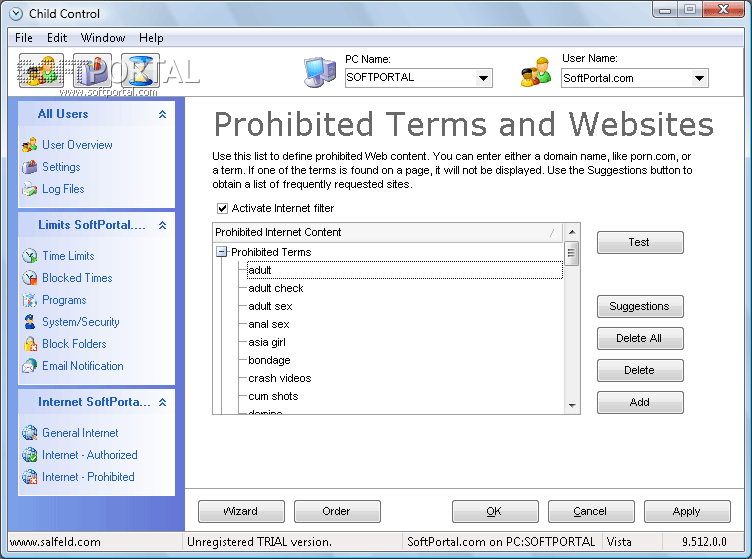Click the list scrollbar thumb
This screenshot has height=559, width=752.
click(571, 254)
